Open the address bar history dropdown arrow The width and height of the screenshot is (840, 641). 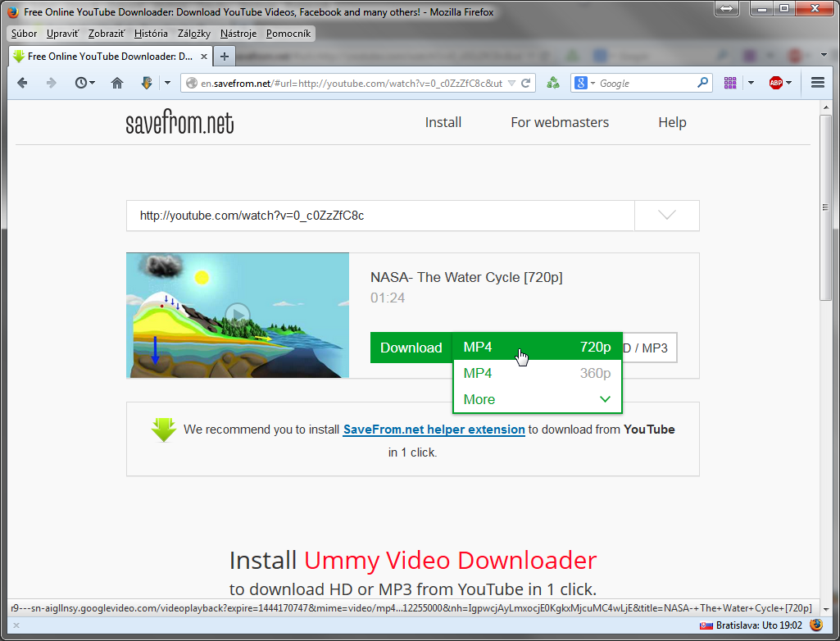pos(512,83)
